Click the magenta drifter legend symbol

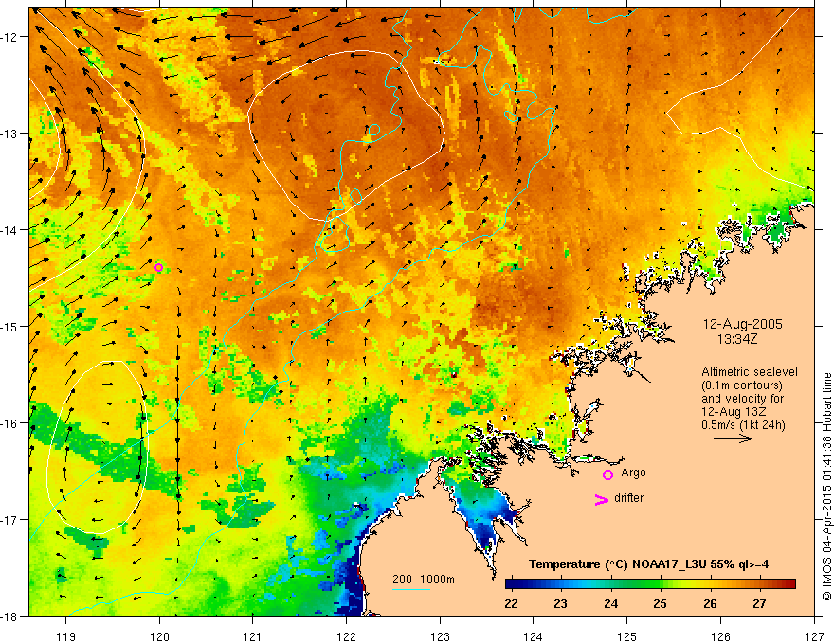pyautogui.click(x=602, y=499)
